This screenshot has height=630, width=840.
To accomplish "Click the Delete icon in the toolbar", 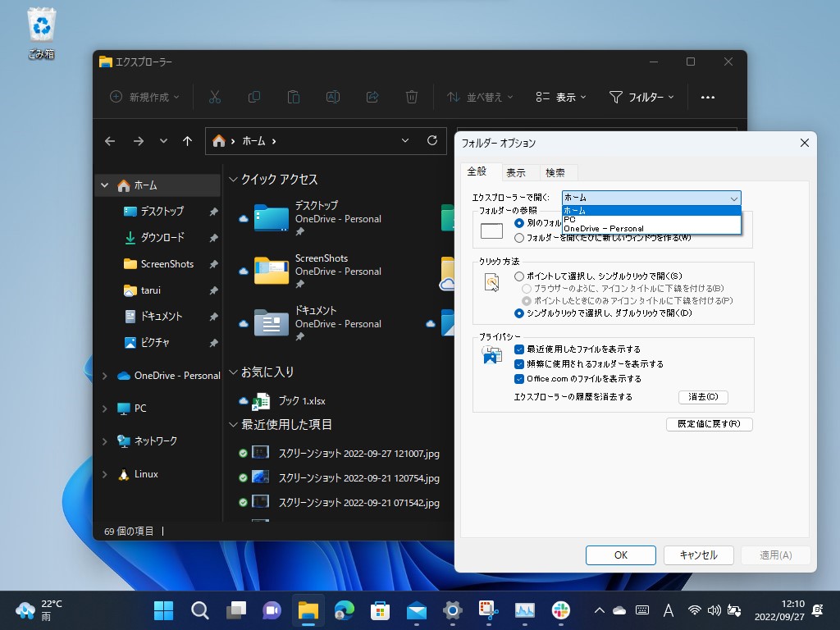I will pyautogui.click(x=411, y=97).
